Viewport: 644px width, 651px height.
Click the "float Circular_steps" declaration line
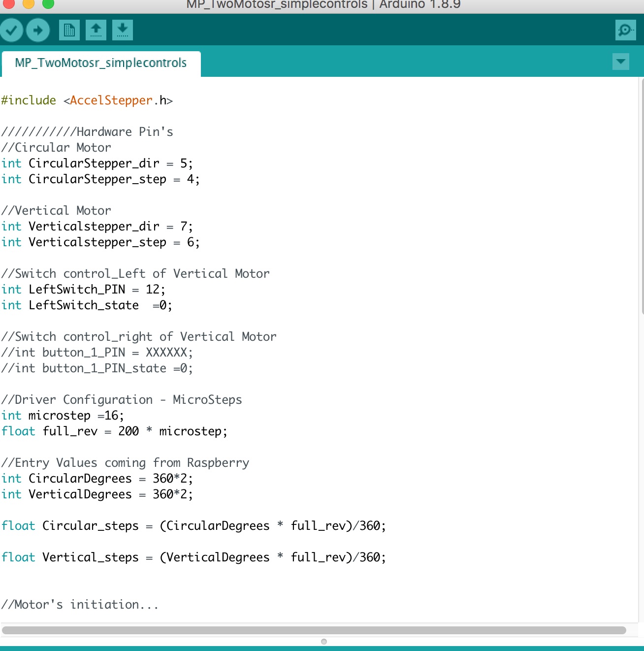(x=193, y=526)
